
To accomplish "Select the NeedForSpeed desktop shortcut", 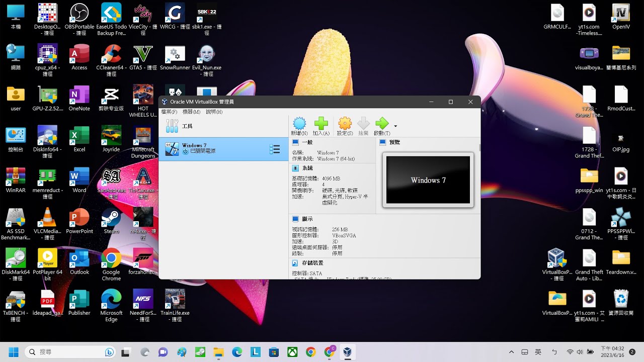I will tap(143, 306).
